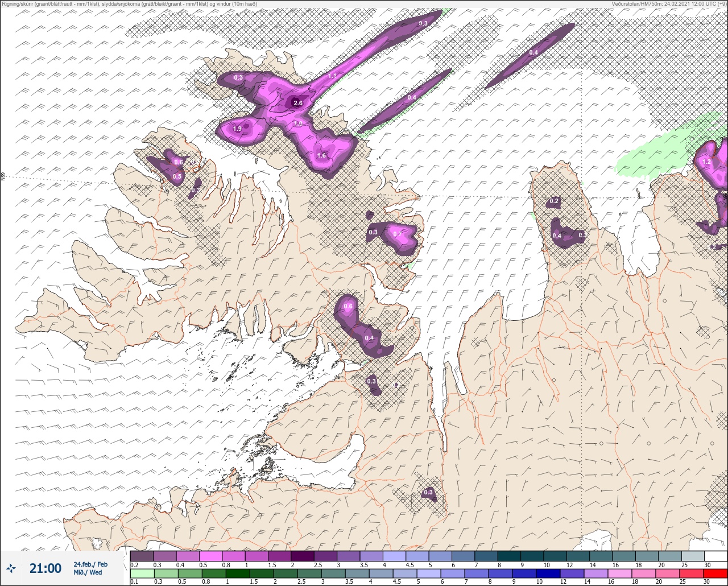Viewport: 728px width, 586px height.
Task: Pick the white 30 legend swatch
Action: coord(715,556)
